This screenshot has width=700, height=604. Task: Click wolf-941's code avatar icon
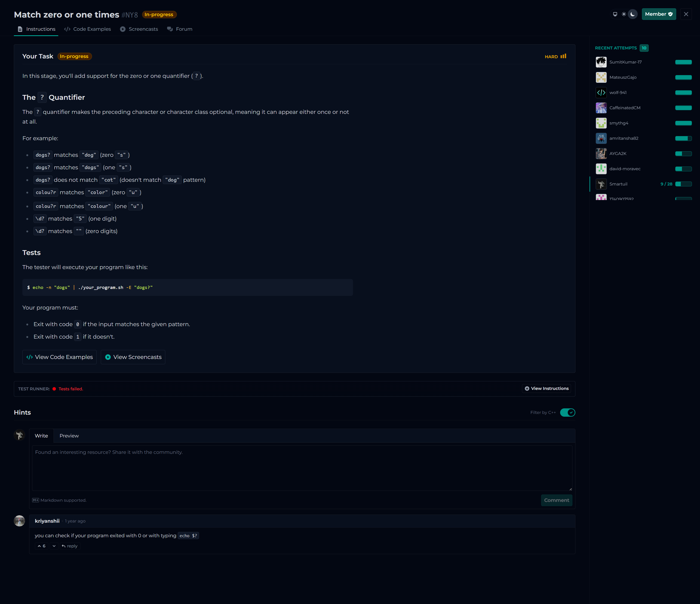pyautogui.click(x=601, y=93)
